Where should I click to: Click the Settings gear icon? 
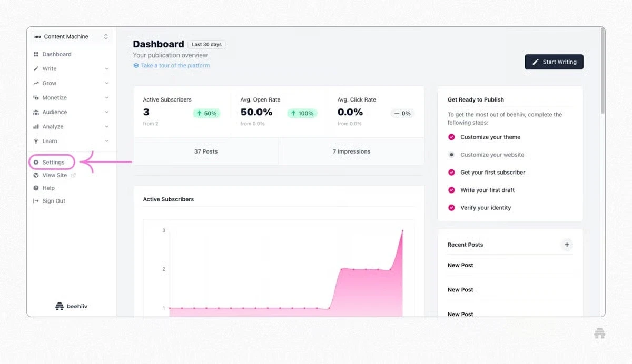coord(36,163)
